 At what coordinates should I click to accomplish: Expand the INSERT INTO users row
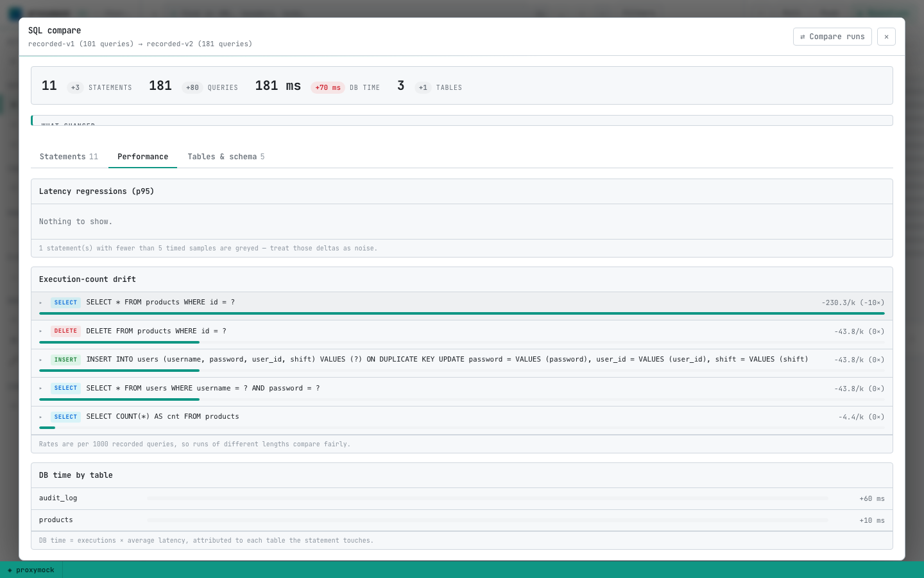(x=462, y=363)
